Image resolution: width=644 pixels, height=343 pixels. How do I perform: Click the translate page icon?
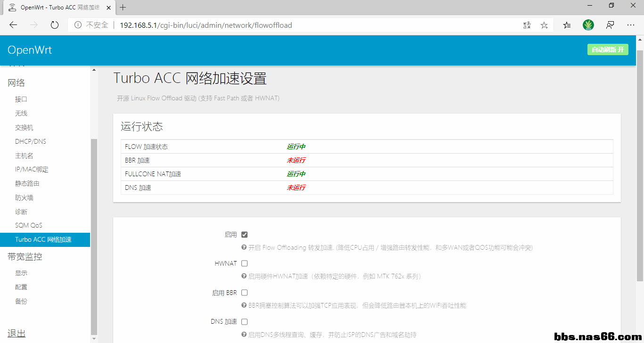point(527,25)
